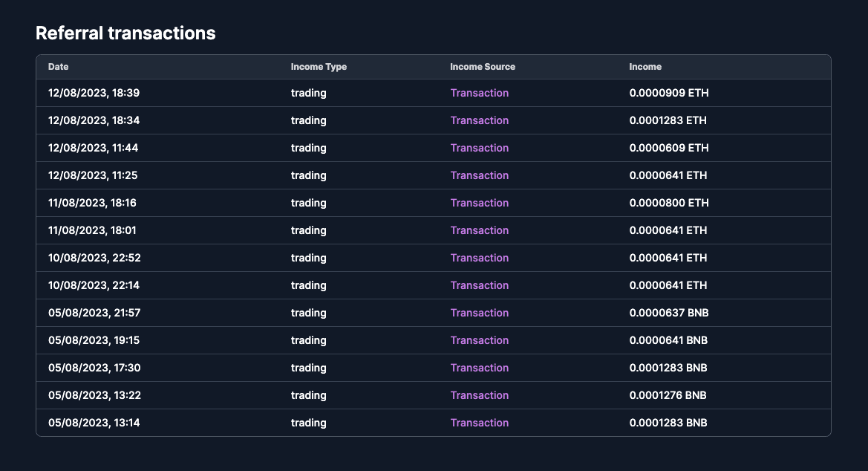View the Transaction source for 10/08/2023, 22:14

click(480, 285)
